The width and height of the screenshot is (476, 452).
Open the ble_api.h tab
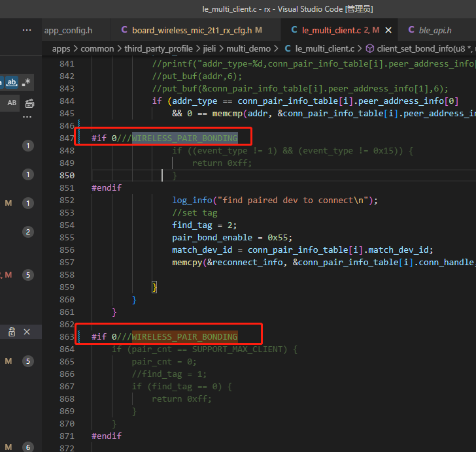tap(435, 30)
